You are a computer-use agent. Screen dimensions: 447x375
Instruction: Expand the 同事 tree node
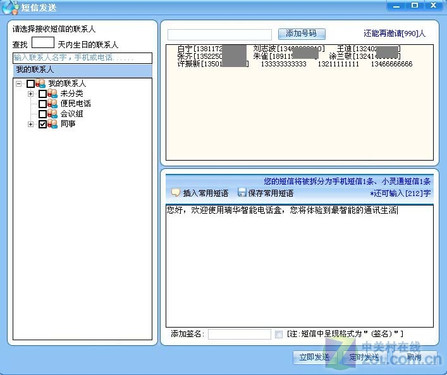[x=31, y=124]
